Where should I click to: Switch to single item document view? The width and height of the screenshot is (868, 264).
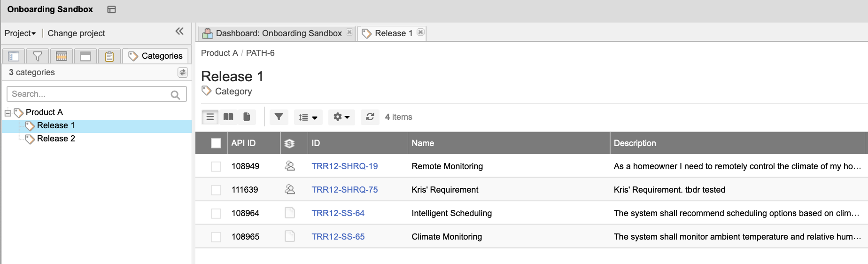pos(247,117)
